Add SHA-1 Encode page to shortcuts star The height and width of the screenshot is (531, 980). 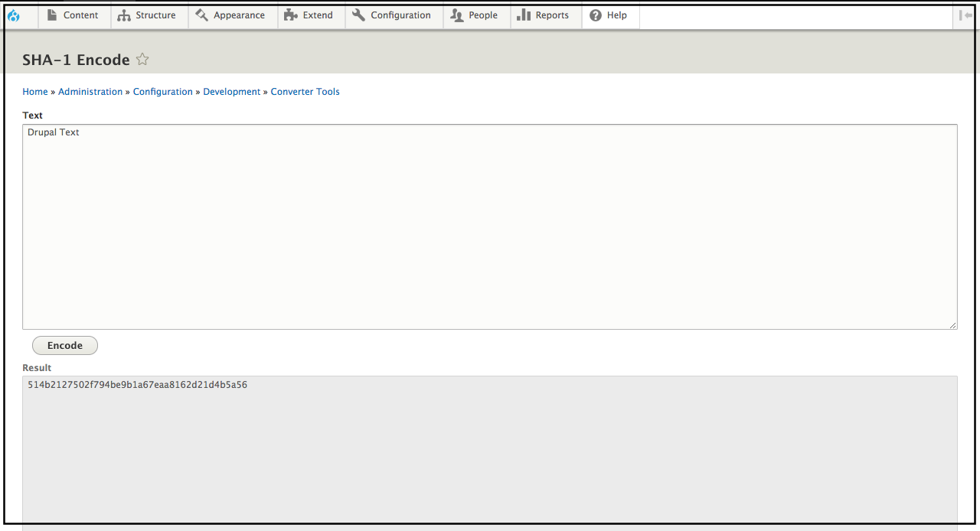142,60
